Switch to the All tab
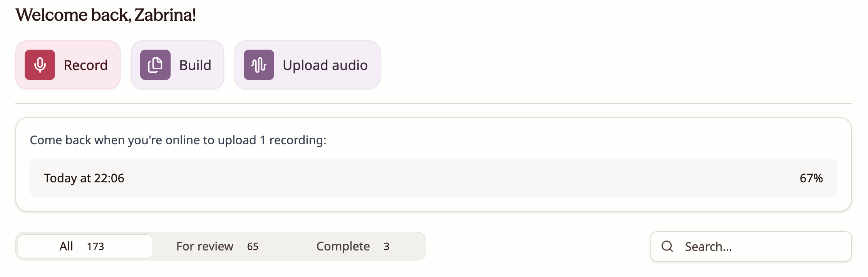This screenshot has width=868, height=277. [x=66, y=246]
